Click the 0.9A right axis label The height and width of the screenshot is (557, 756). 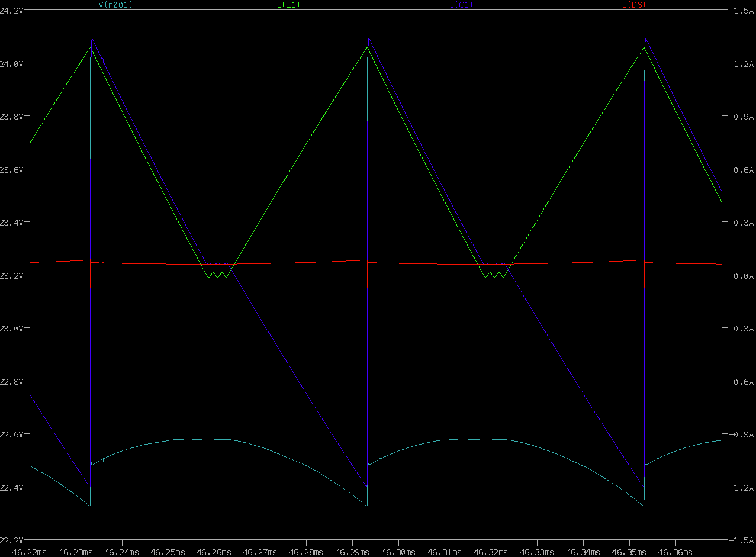(744, 117)
